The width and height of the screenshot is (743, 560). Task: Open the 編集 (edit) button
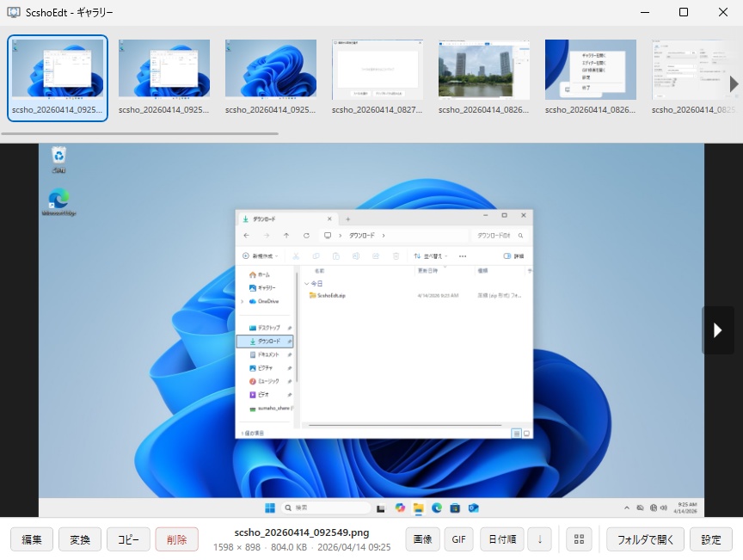pos(32,539)
